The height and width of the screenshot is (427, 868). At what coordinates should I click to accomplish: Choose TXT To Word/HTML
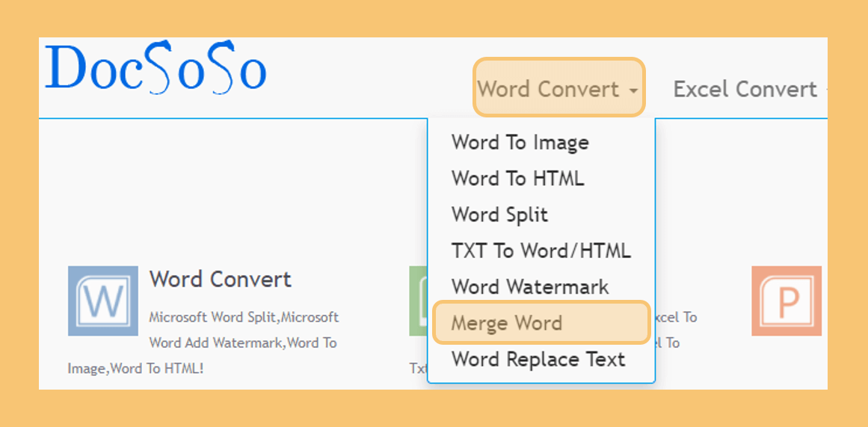point(541,251)
